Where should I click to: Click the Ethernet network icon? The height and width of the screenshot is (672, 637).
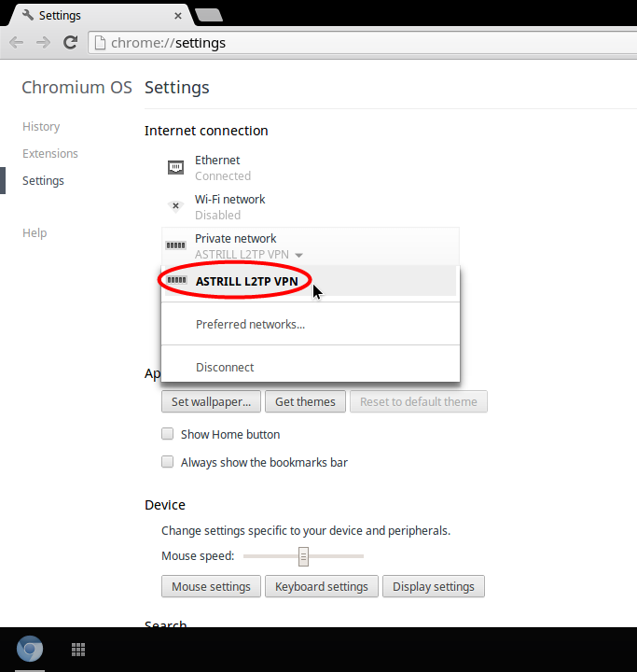(x=175, y=168)
